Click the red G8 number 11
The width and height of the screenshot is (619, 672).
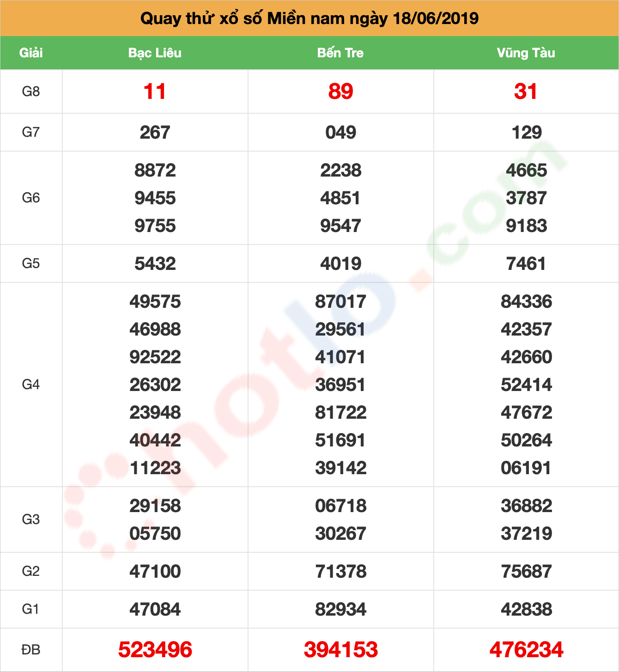tap(155, 92)
